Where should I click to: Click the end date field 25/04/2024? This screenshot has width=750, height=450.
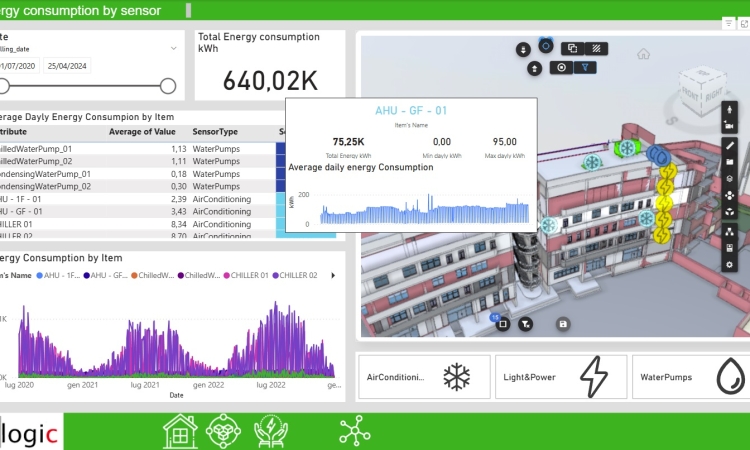(68, 66)
